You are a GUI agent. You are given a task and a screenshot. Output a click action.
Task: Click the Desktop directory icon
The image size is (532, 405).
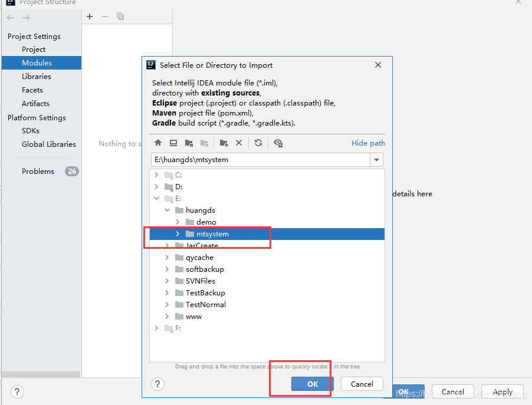coord(173,143)
